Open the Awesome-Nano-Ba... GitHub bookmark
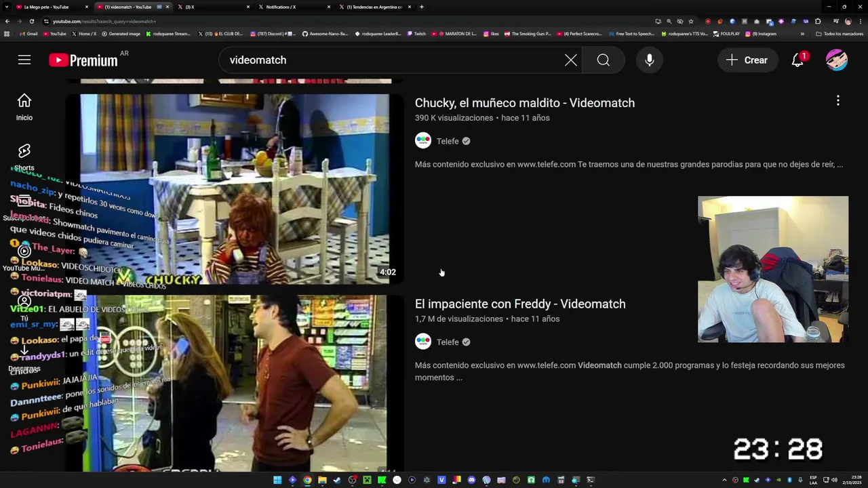This screenshot has height=488, width=868. [x=325, y=34]
